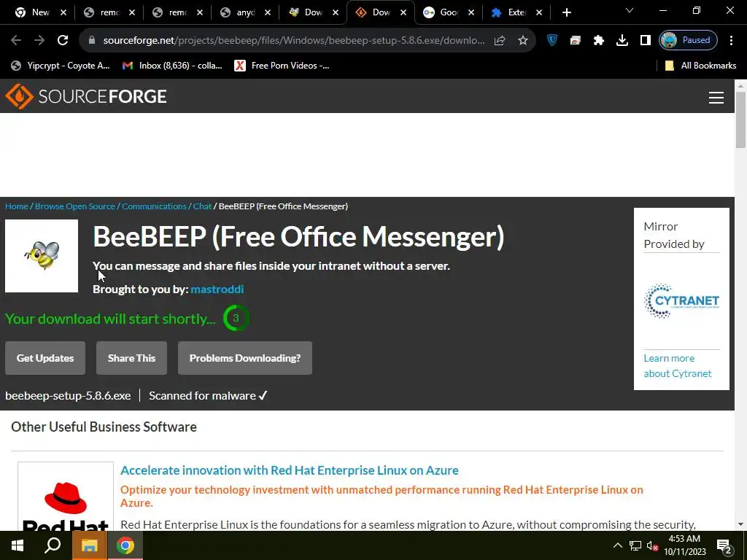Open the mastroddi author link
747x560 pixels.
click(217, 289)
